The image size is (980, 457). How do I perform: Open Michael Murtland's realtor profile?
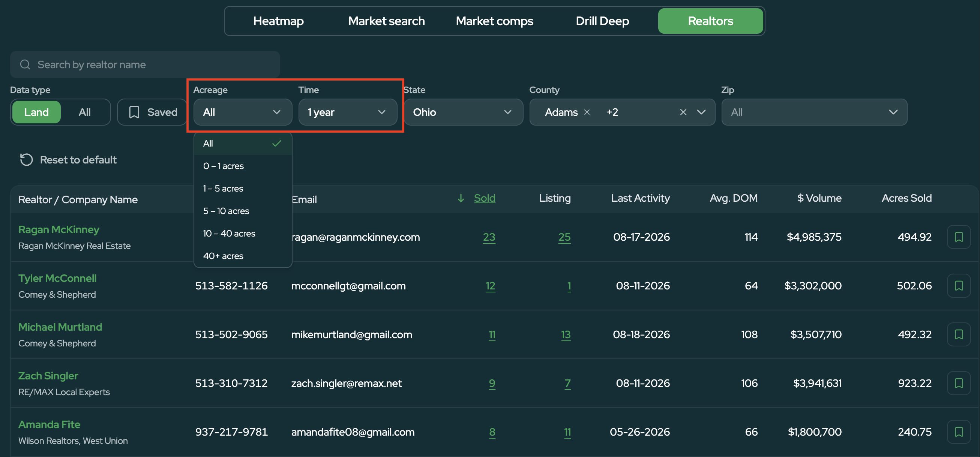click(x=60, y=327)
